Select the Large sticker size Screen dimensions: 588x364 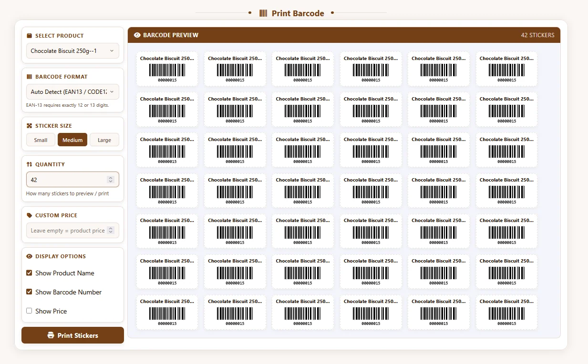(x=104, y=140)
